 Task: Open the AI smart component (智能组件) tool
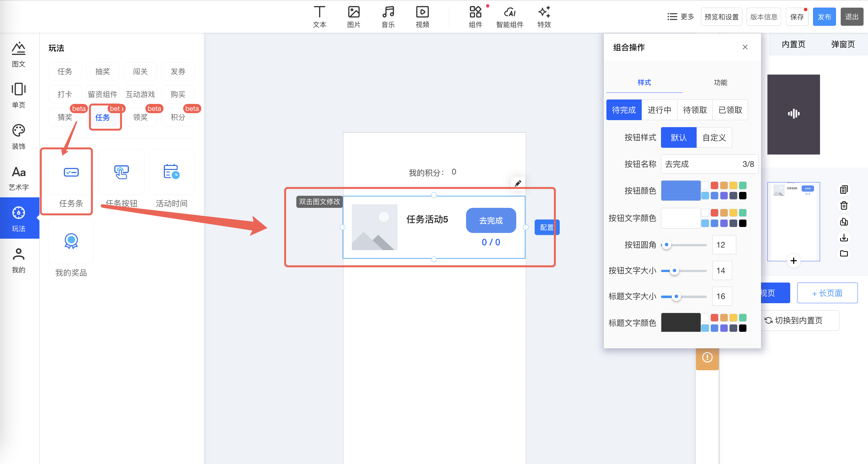[509, 17]
